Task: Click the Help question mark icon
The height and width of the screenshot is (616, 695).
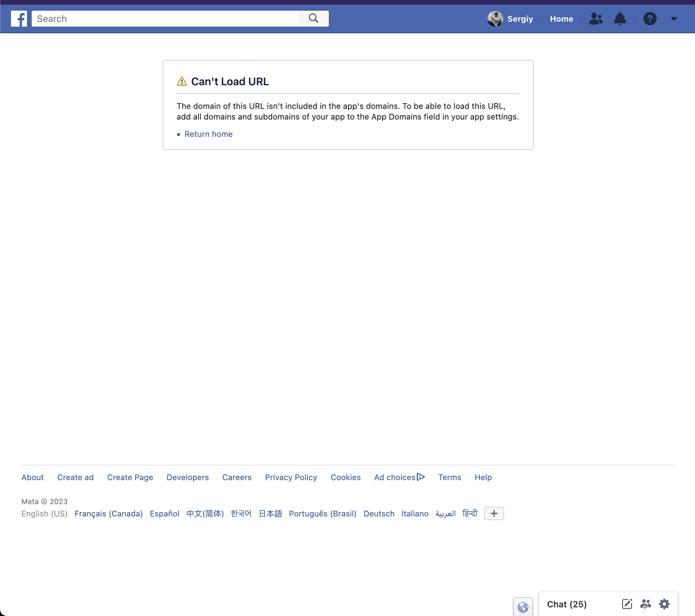Action: click(x=650, y=19)
